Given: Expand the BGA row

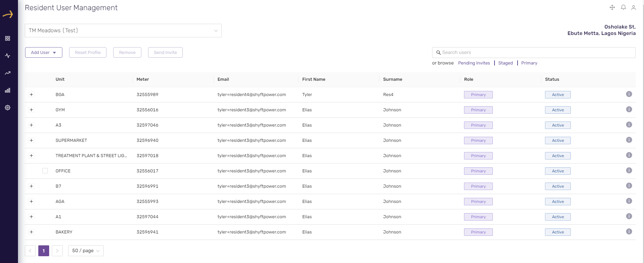Looking at the screenshot, I should click(31, 94).
